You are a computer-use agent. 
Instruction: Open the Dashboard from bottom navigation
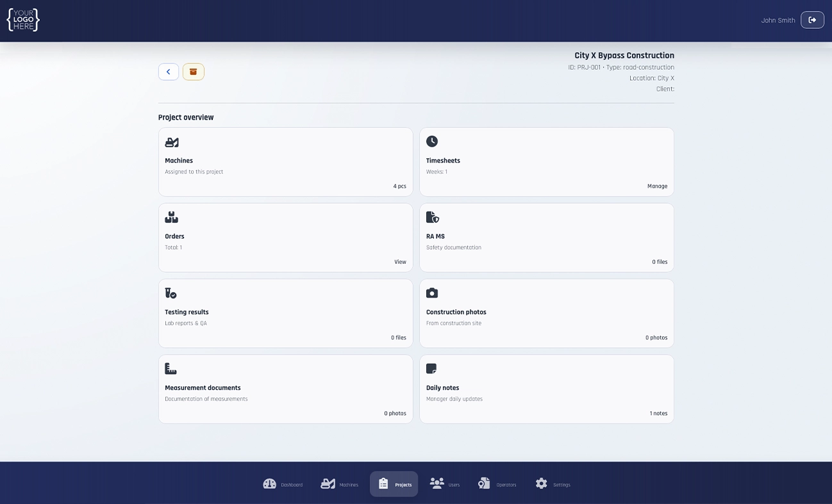(283, 484)
